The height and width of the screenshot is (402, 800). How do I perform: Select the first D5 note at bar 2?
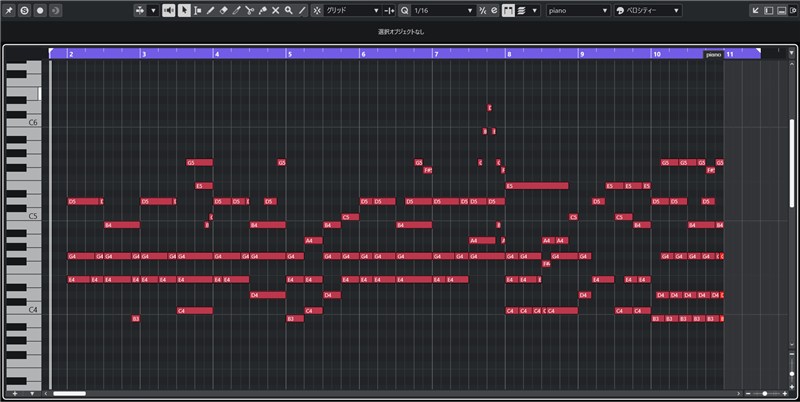point(83,202)
